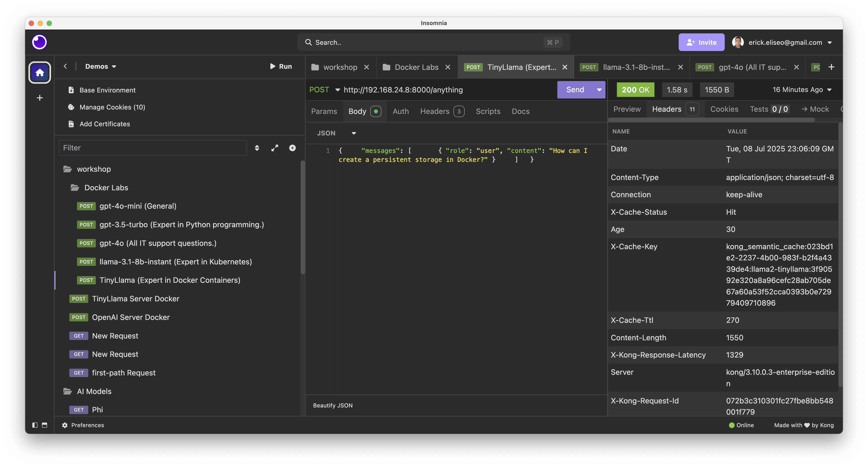
Task: Expand the Send button options arrow
Action: (x=599, y=90)
